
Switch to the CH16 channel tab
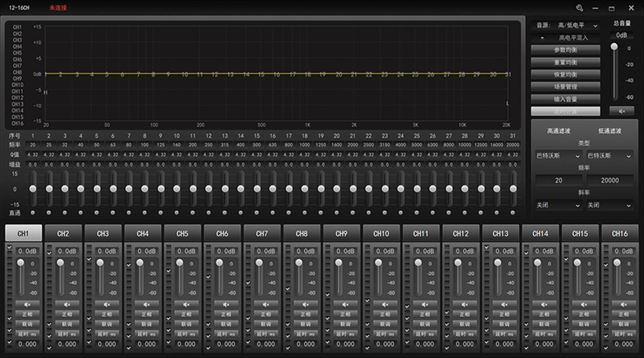click(x=620, y=233)
